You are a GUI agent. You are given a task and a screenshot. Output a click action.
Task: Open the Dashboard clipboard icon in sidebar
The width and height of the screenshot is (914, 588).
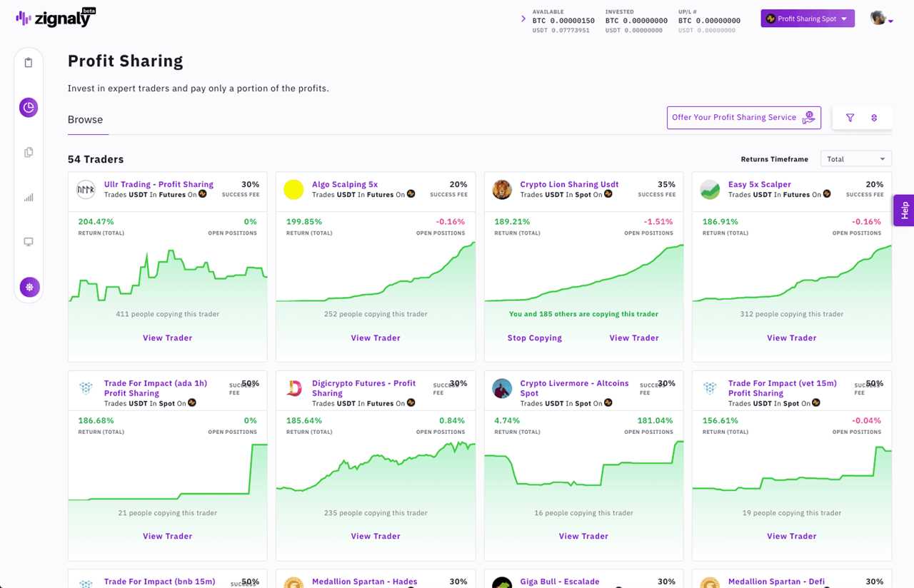click(29, 62)
